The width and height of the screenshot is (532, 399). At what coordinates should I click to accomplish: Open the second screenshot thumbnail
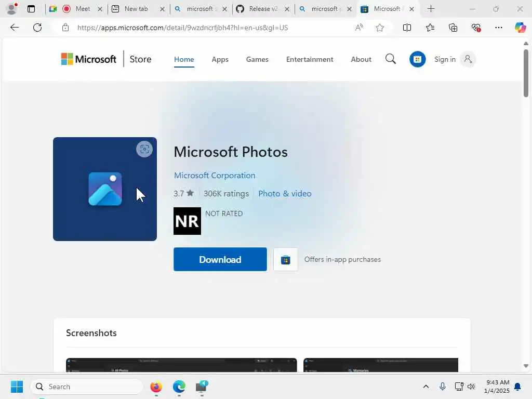(x=381, y=365)
